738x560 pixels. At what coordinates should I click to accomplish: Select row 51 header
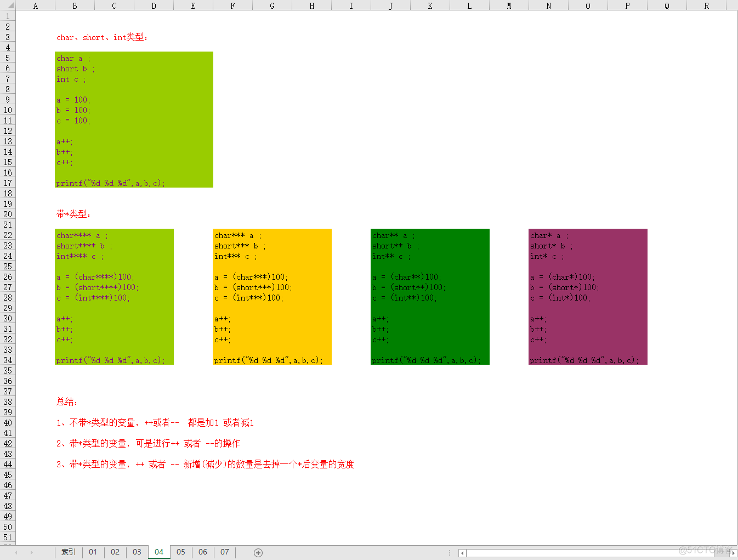click(8, 538)
